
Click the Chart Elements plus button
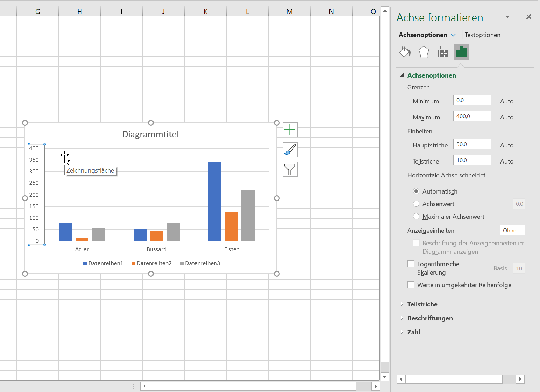290,130
